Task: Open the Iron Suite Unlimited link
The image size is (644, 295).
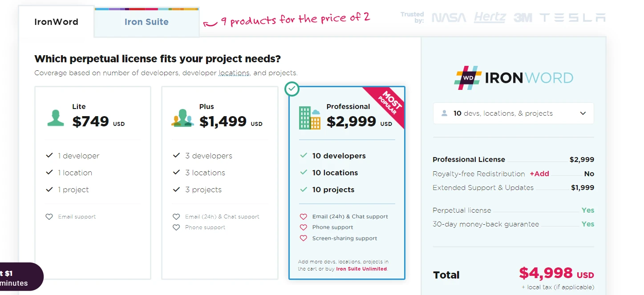Action: click(x=361, y=269)
